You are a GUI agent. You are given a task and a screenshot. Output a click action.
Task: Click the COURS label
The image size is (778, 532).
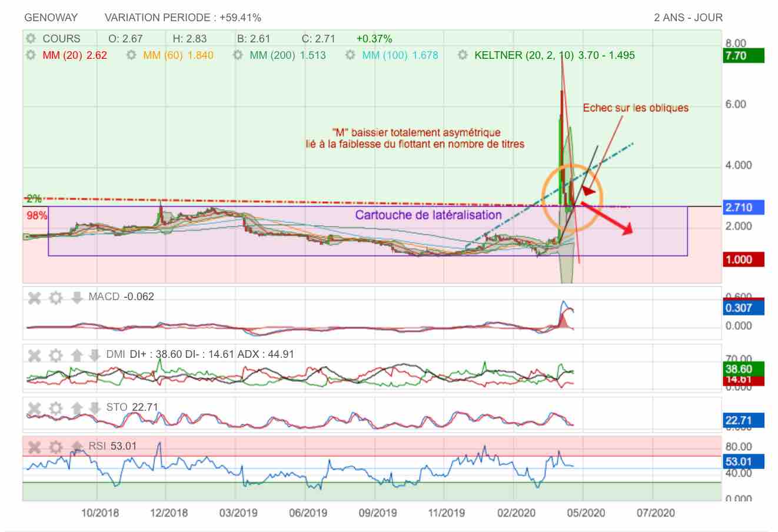click(x=61, y=39)
